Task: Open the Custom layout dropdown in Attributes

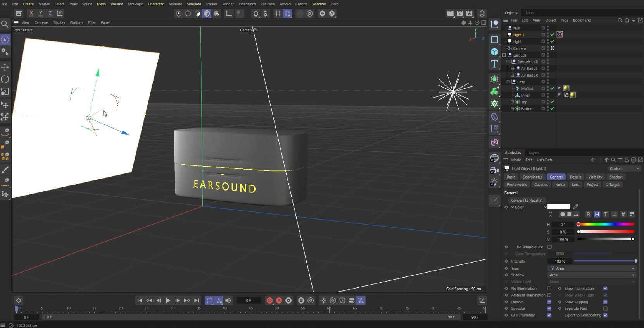Action: click(624, 168)
